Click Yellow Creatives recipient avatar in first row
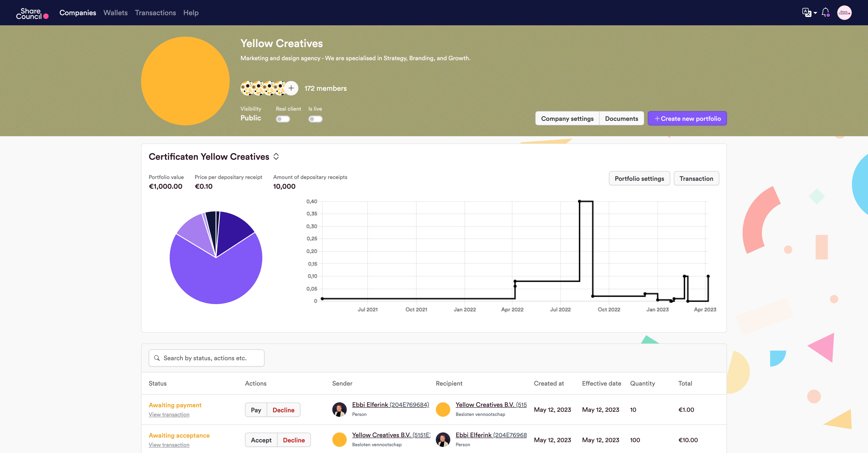 (x=443, y=410)
